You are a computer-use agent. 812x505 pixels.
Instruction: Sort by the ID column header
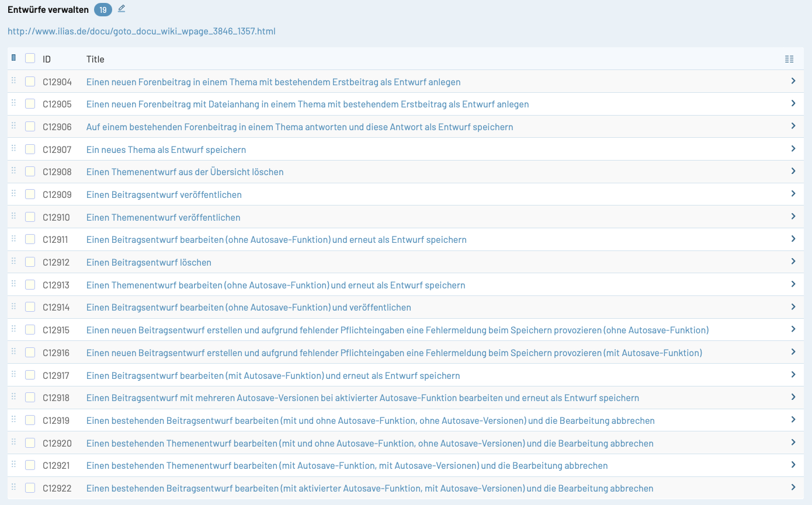tap(47, 59)
